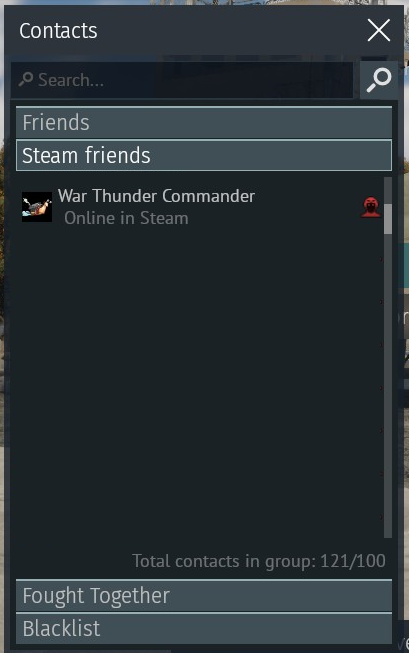Click the small magnifier inside search field
Image resolution: width=409 pixels, height=653 pixels.
click(26, 79)
